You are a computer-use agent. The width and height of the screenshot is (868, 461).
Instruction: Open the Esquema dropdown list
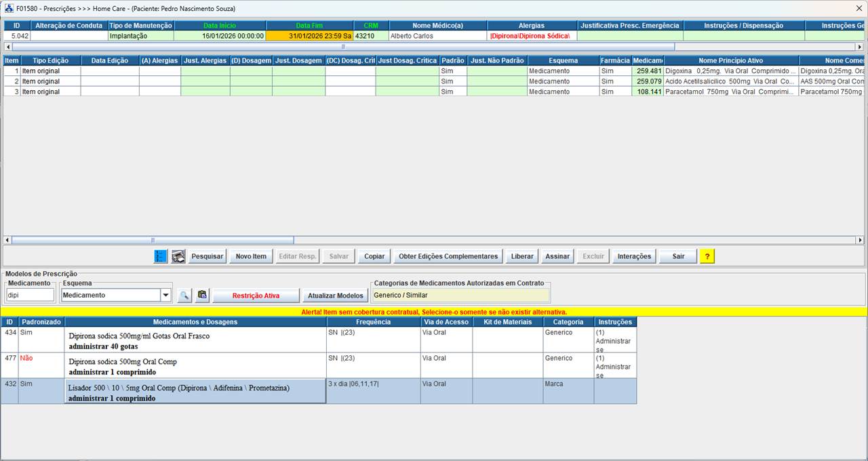(165, 296)
